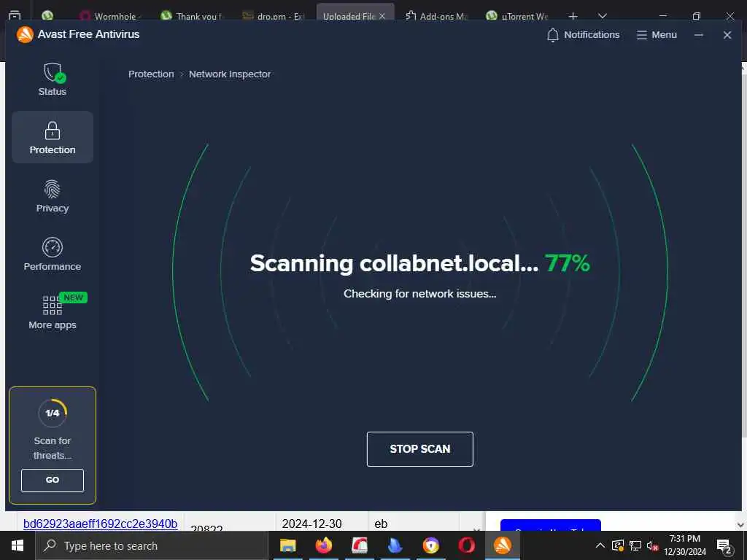Click 'Checking for network issues...' text
Viewport: 747px width, 560px height.
419,294
